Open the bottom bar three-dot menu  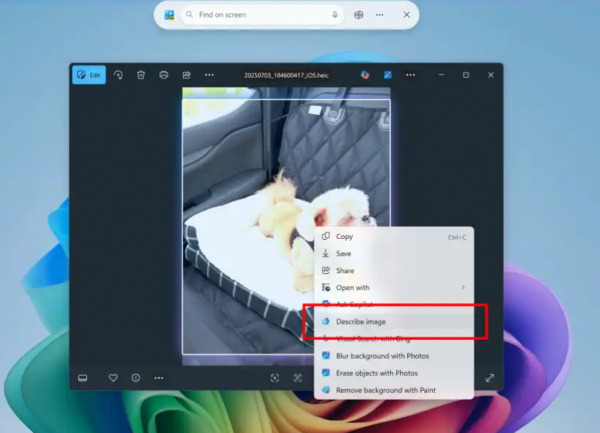click(159, 378)
